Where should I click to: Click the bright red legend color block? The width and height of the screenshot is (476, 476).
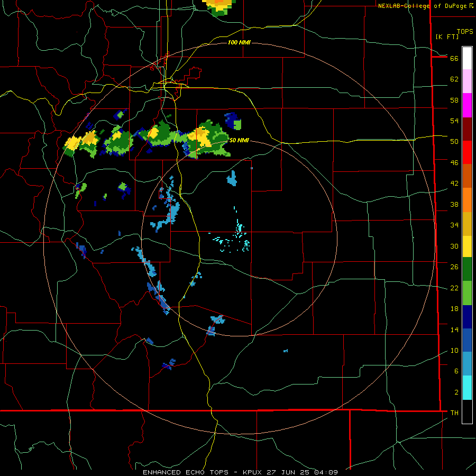[x=467, y=152]
